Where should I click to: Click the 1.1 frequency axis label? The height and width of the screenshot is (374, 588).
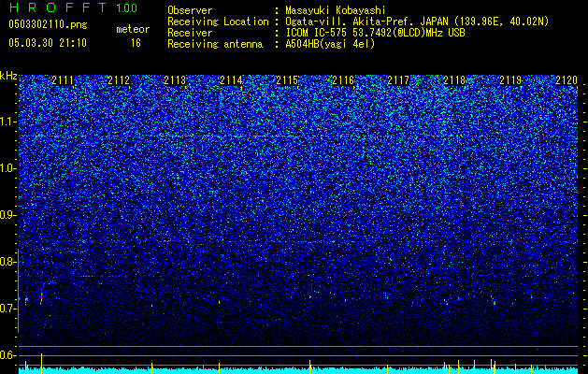(8, 122)
